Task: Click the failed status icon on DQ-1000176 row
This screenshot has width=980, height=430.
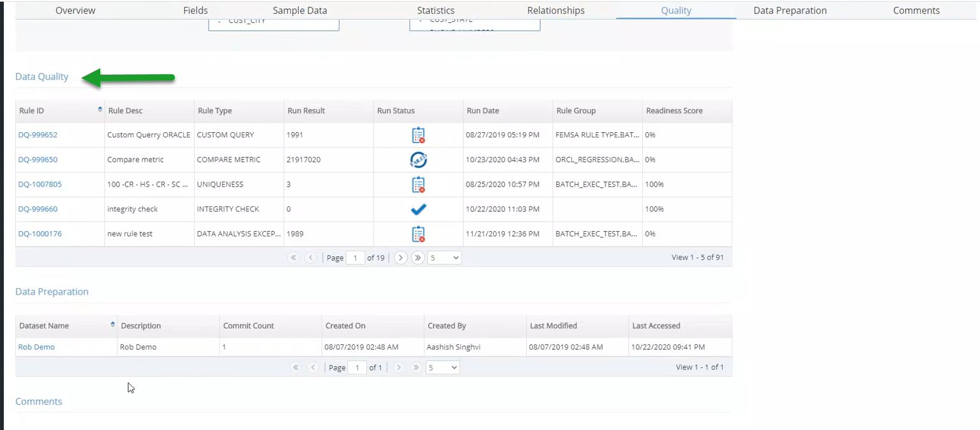Action: [x=418, y=234]
